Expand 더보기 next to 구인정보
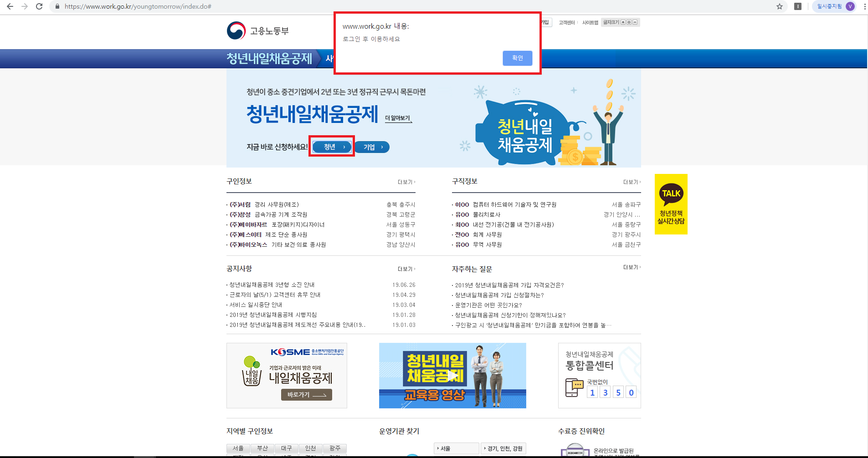The width and height of the screenshot is (868, 458). click(x=406, y=182)
